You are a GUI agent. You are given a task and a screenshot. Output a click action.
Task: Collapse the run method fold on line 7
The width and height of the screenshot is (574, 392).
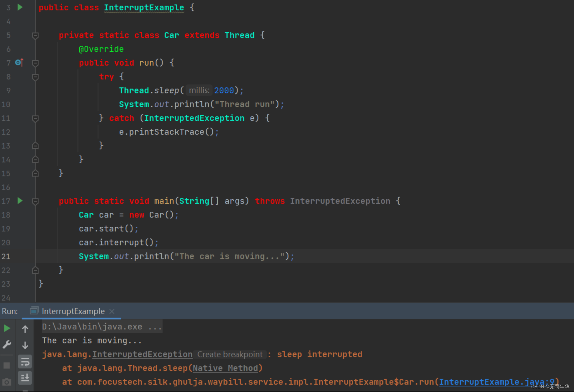point(35,63)
